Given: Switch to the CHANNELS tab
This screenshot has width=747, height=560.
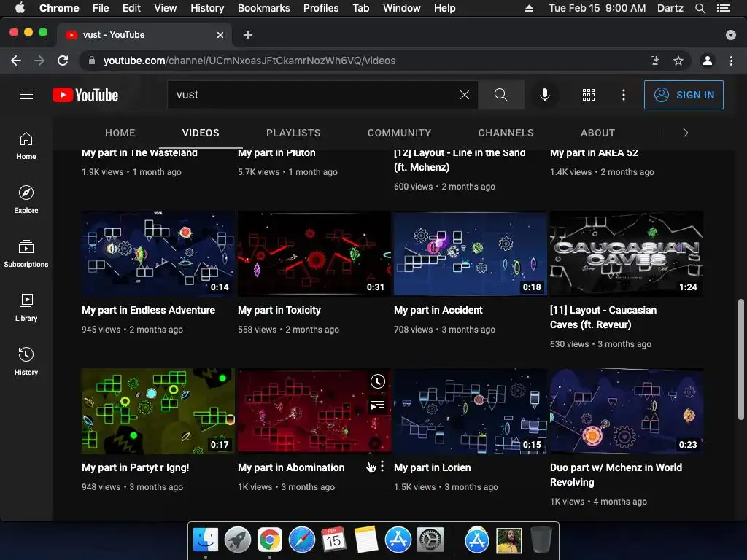Looking at the screenshot, I should point(506,133).
